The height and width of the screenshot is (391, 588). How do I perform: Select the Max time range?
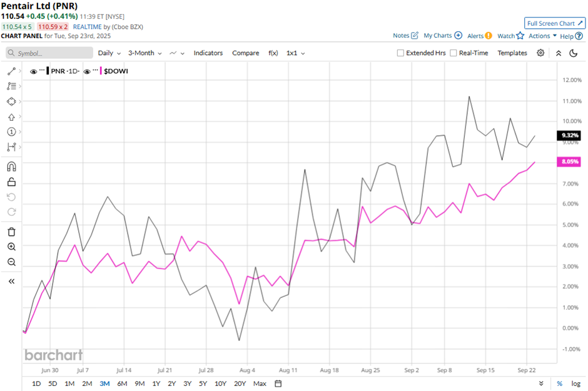(260, 383)
